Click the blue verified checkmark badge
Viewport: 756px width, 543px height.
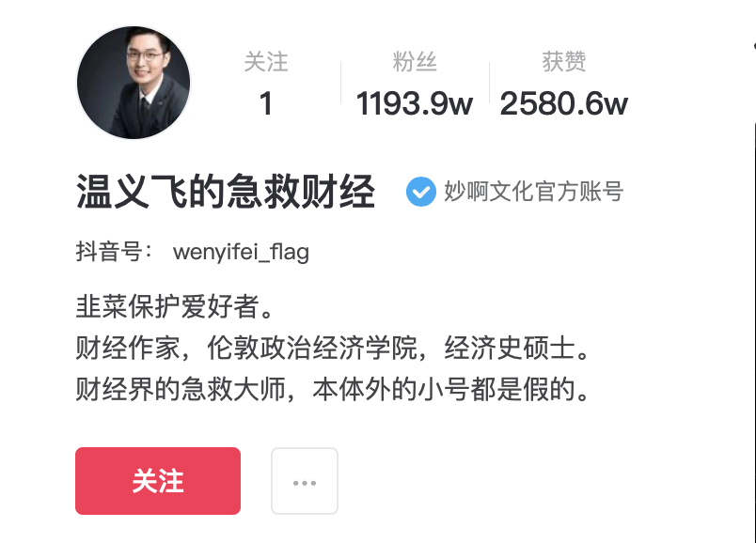(421, 192)
